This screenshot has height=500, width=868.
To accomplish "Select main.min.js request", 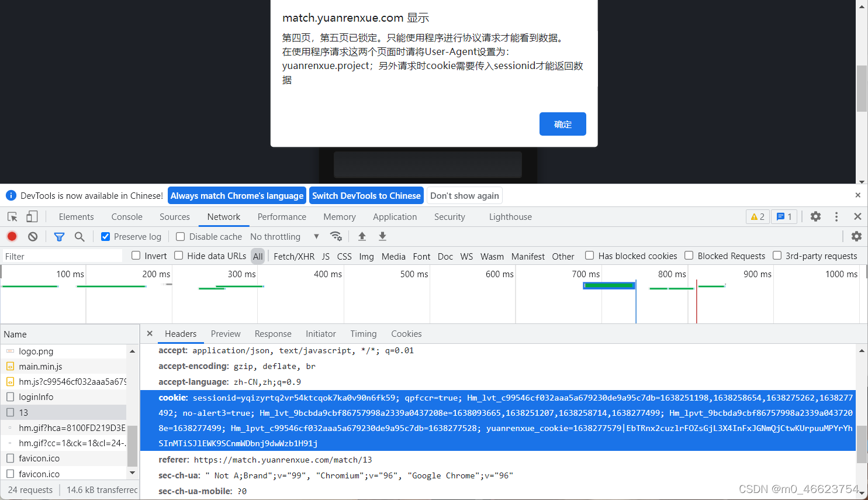I will pos(63,367).
